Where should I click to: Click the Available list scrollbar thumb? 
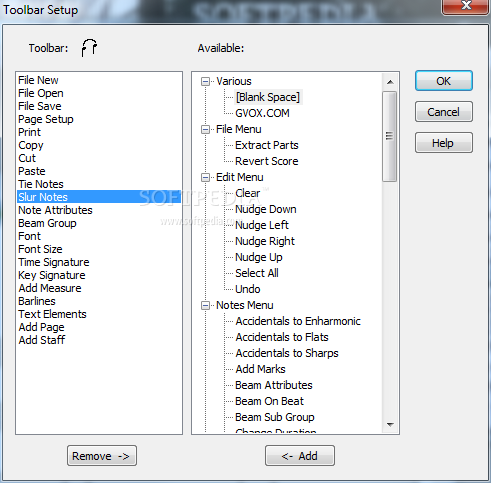389,136
